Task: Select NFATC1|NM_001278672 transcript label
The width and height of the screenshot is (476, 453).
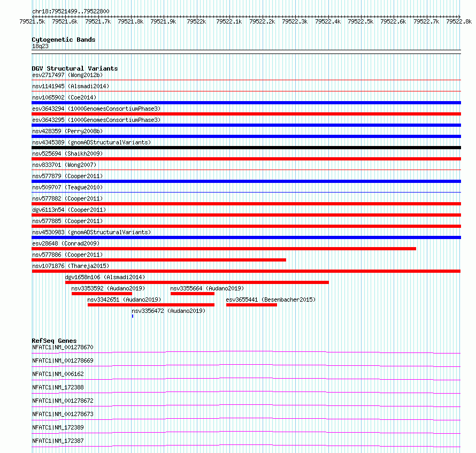Action: [x=63, y=401]
